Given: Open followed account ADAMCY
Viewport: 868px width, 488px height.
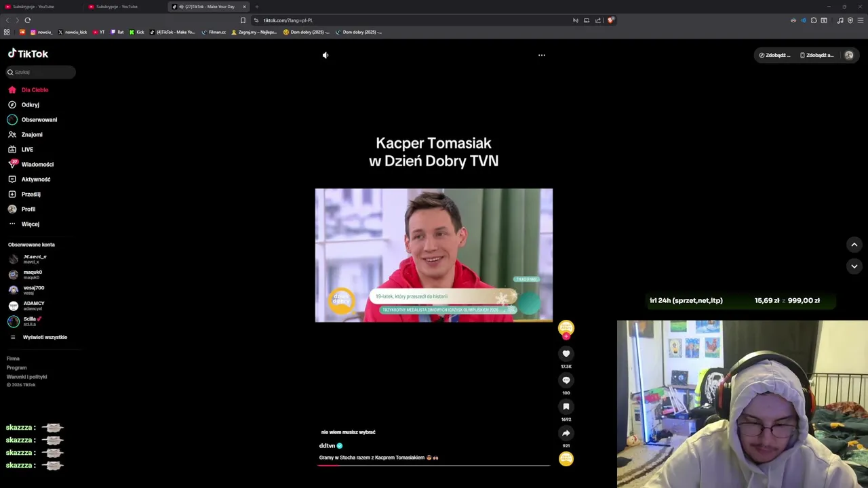Looking at the screenshot, I should 26,306.
